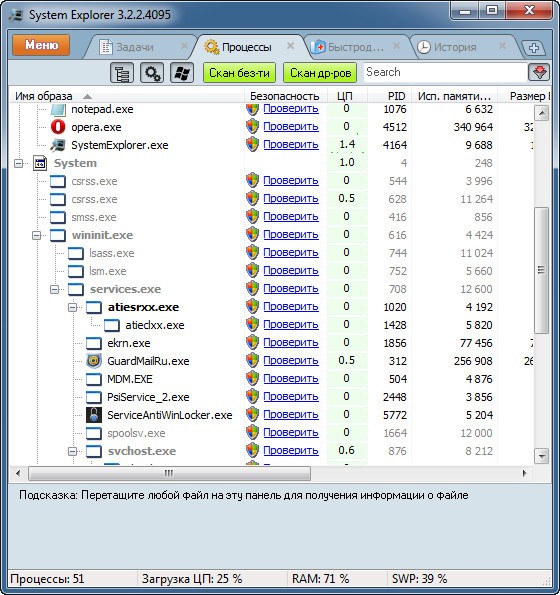Collapse the wininit.exe tree node

36,236
